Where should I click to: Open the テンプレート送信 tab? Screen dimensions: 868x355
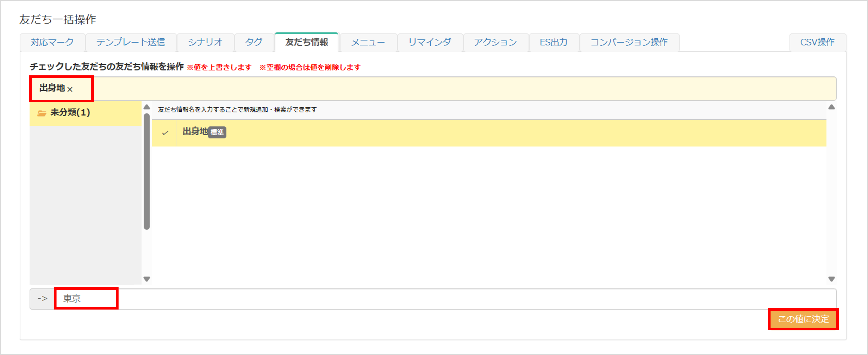(131, 42)
